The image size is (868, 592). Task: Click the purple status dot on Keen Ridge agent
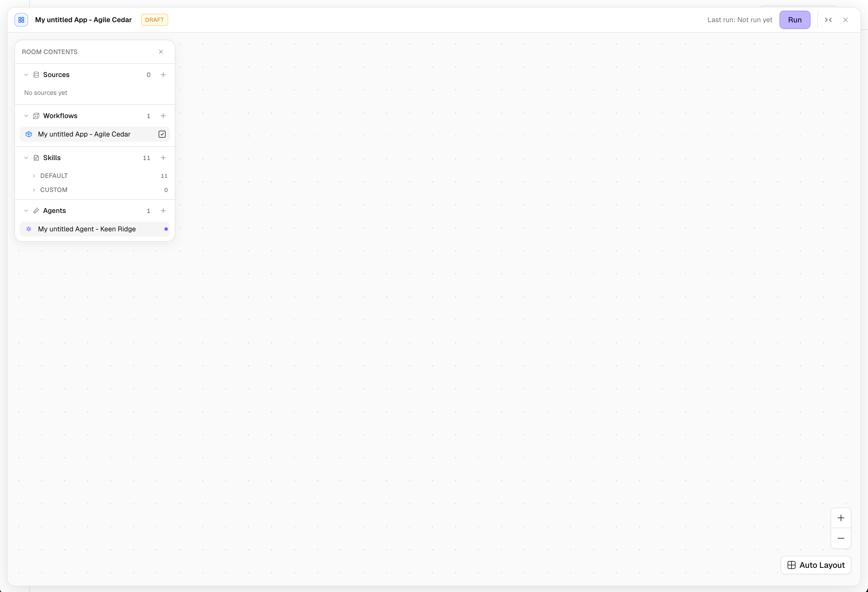pos(166,229)
